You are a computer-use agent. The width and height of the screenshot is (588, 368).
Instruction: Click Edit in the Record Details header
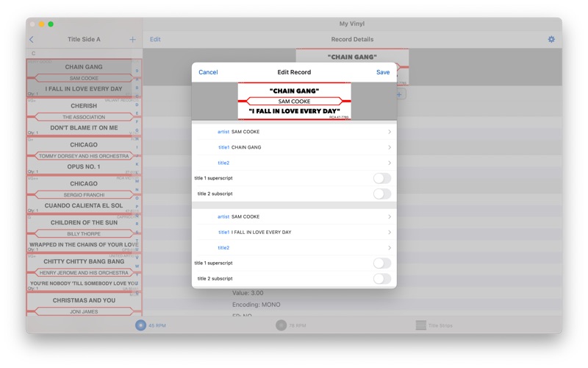pos(155,39)
